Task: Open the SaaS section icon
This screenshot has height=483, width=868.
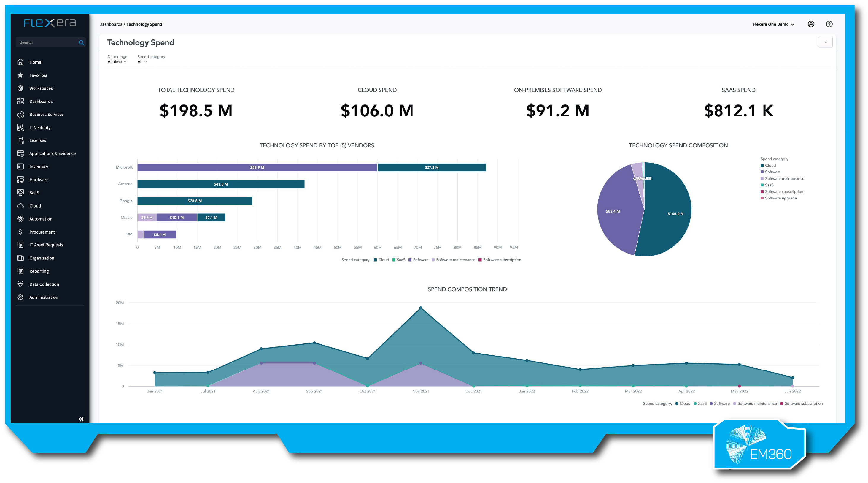Action: pos(20,193)
